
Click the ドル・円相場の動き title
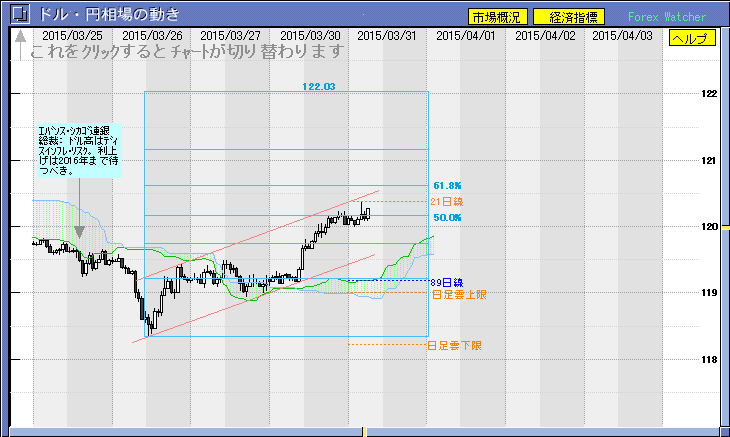pos(108,14)
